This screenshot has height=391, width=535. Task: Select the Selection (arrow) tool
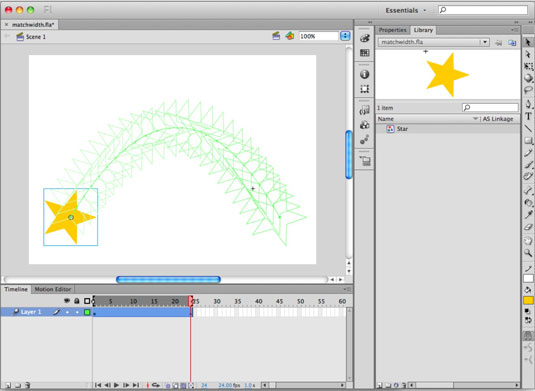tap(528, 42)
